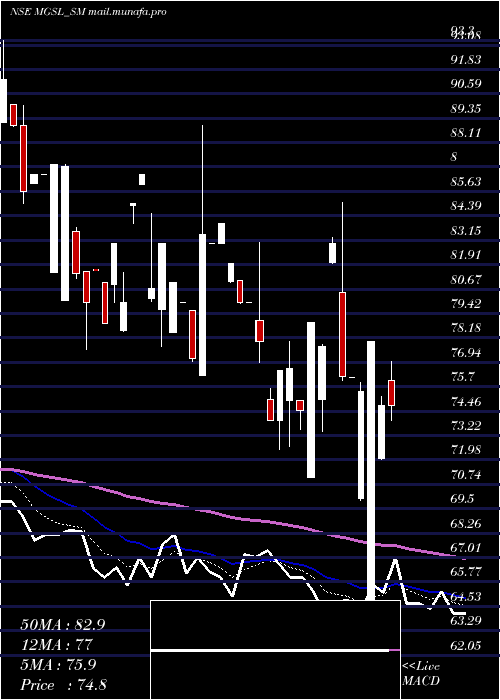Select the 81.91 price label
This screenshot has width=500, height=700.
[466, 255]
